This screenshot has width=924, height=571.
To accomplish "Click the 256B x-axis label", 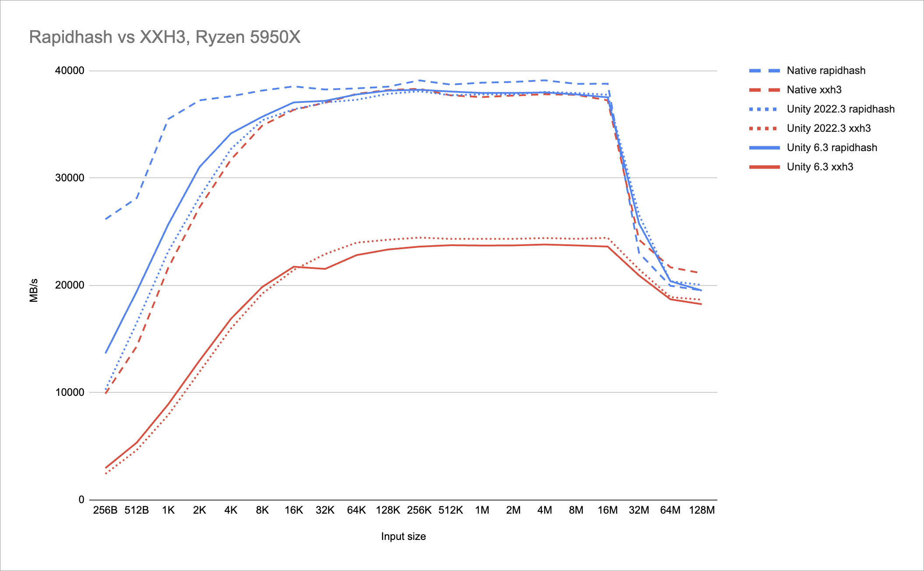I will (x=105, y=510).
